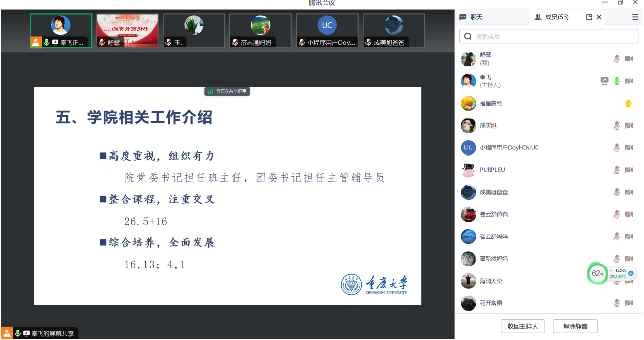Viewport: 644px width, 340px height.
Task: Click the blue plus on system monitor widget
Action: click(631, 273)
